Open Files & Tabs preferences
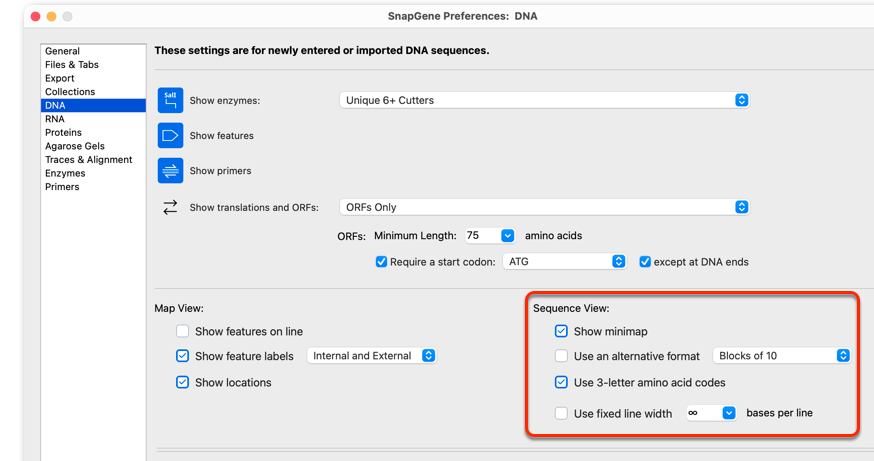Screen dimensions: 874x461 click(93, 65)
